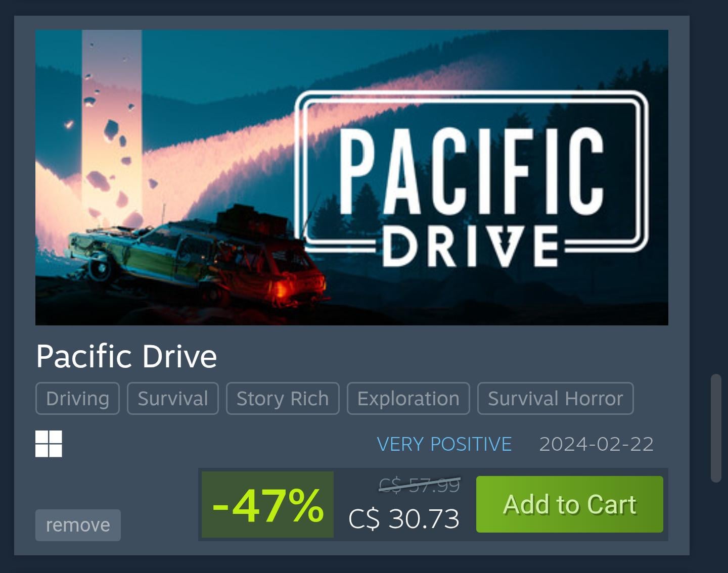The width and height of the screenshot is (728, 573).
Task: Open the Pacific Drive title link
Action: coord(126,356)
